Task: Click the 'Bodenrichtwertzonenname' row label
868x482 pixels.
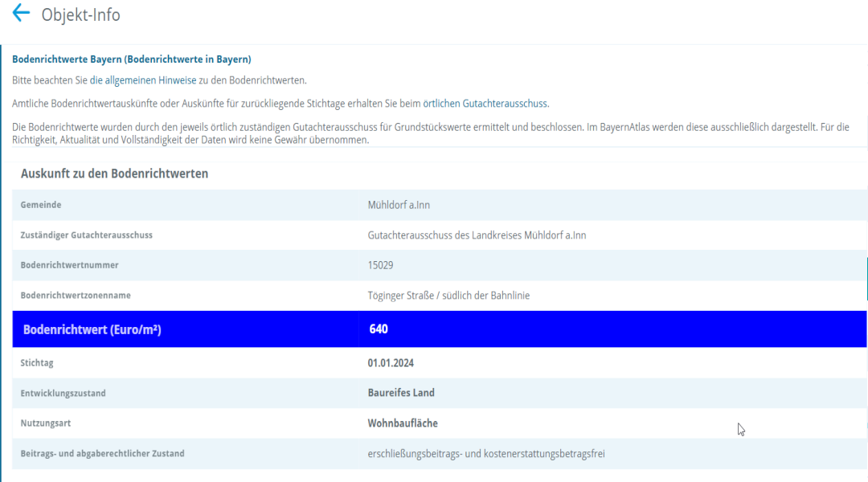Action: [x=76, y=296]
